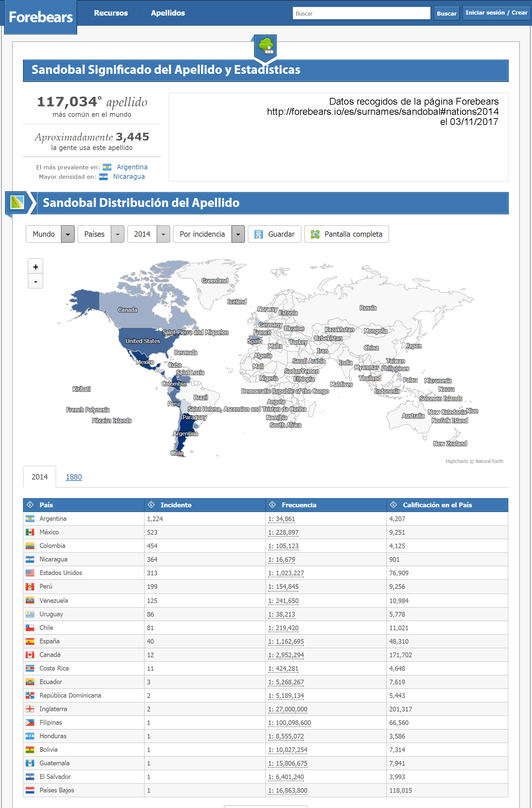Click Nicaragua frequency 1: 16,679

tap(282, 560)
